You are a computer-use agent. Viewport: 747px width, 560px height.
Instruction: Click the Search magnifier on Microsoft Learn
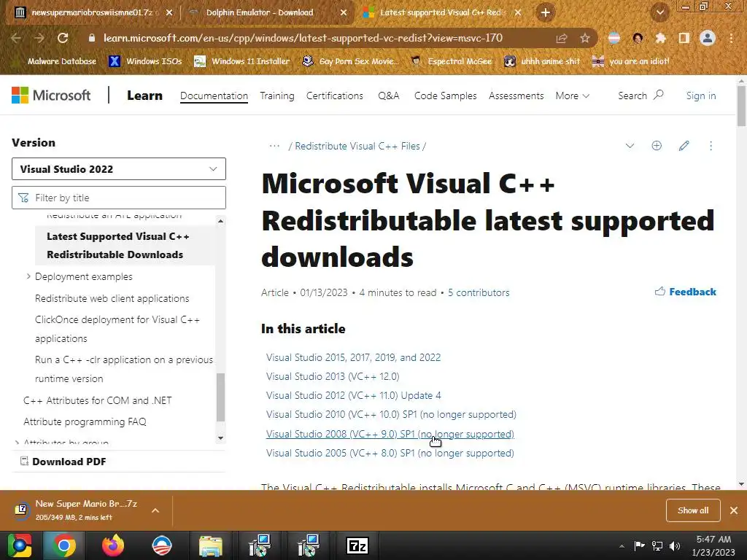pyautogui.click(x=659, y=95)
